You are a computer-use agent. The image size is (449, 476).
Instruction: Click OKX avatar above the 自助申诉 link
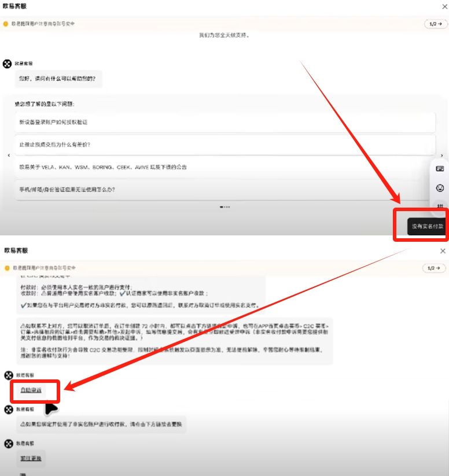click(x=8, y=375)
